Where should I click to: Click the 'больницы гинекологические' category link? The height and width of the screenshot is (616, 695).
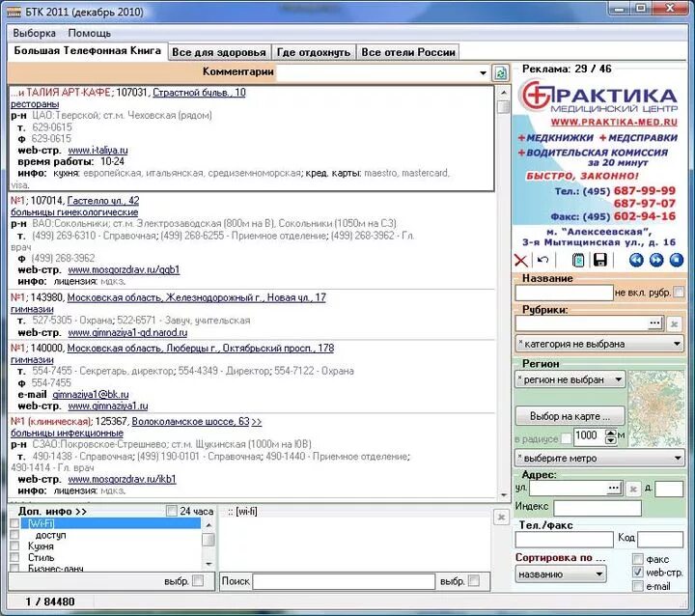74,212
